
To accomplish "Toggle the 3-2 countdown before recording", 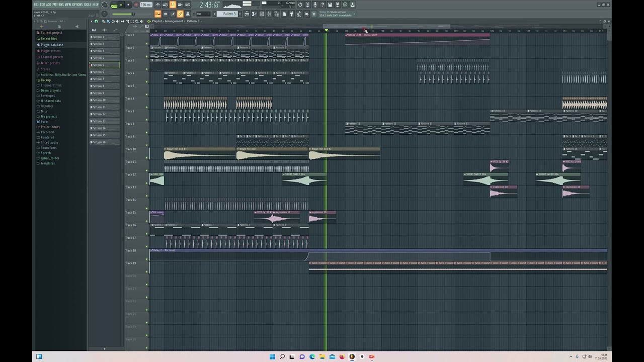I will (x=173, y=5).
